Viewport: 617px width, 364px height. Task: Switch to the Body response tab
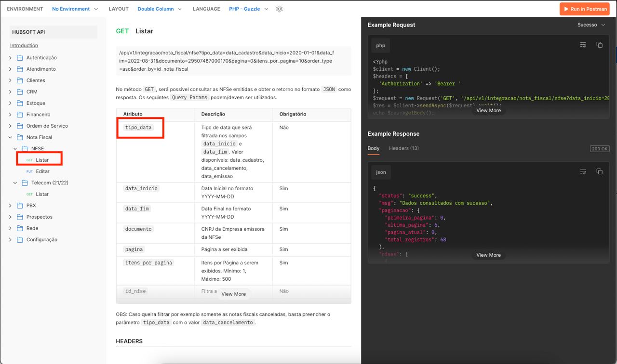tap(374, 148)
